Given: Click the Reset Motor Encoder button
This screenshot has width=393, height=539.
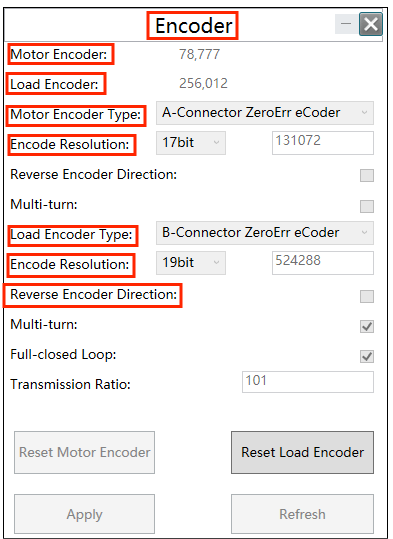Looking at the screenshot, I should click(x=84, y=452).
